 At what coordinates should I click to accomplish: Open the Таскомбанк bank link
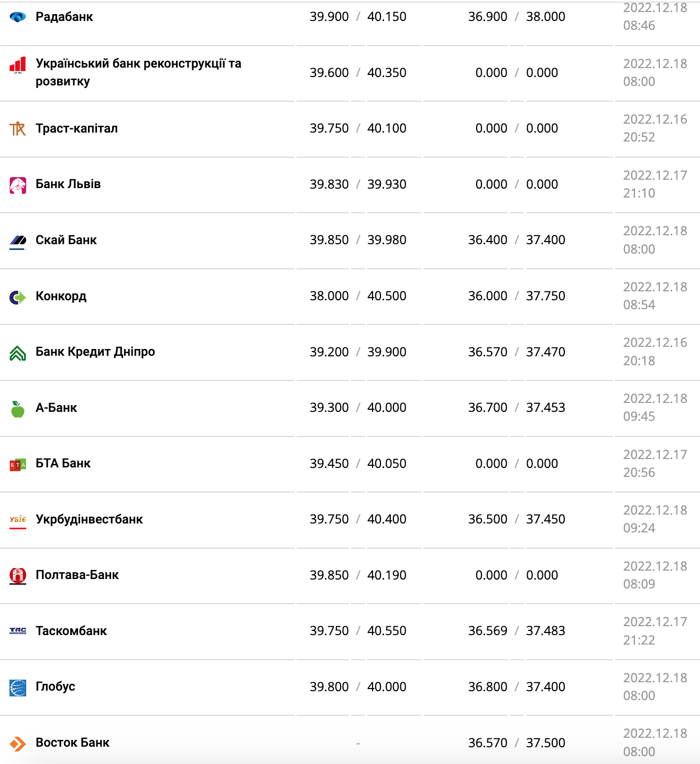pos(71,631)
